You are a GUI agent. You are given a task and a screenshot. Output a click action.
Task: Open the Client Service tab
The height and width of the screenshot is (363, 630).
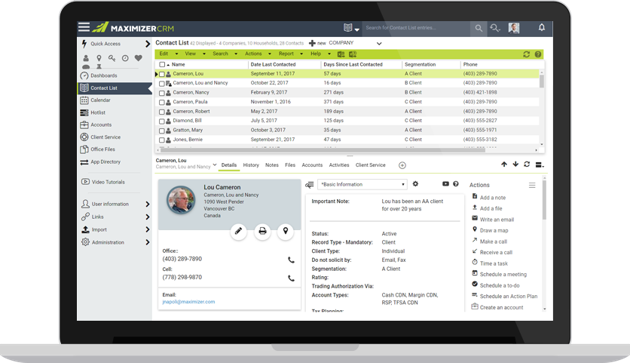[x=370, y=165]
